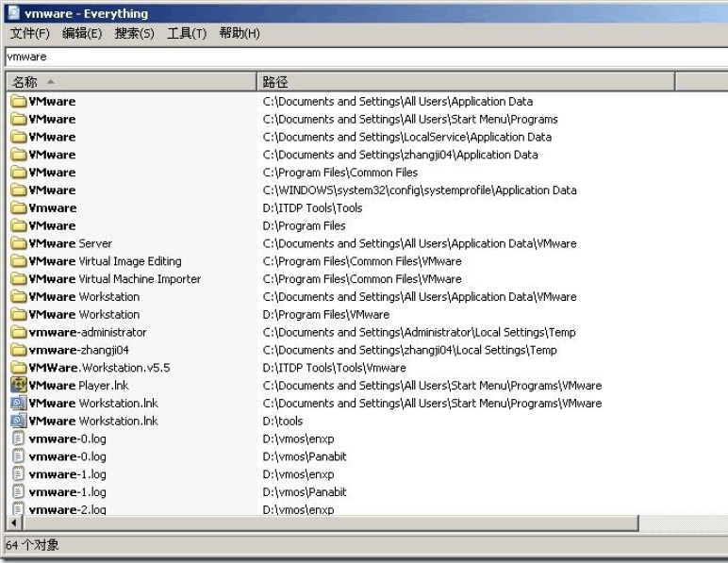Click the vmware-zhangji04 folder icon
728x563 pixels.
pyautogui.click(x=19, y=350)
